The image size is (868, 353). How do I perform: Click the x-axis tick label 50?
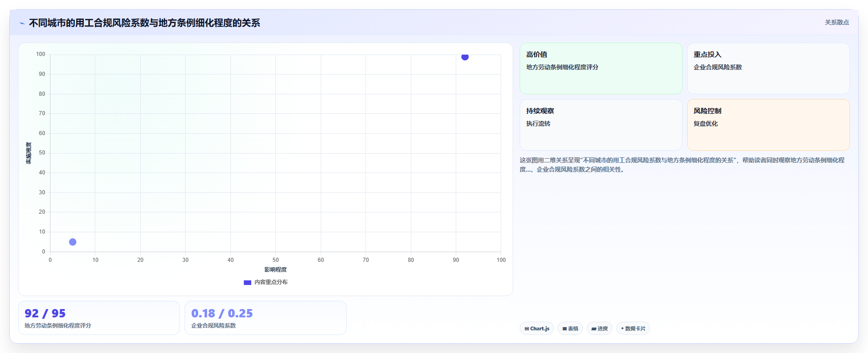point(276,260)
